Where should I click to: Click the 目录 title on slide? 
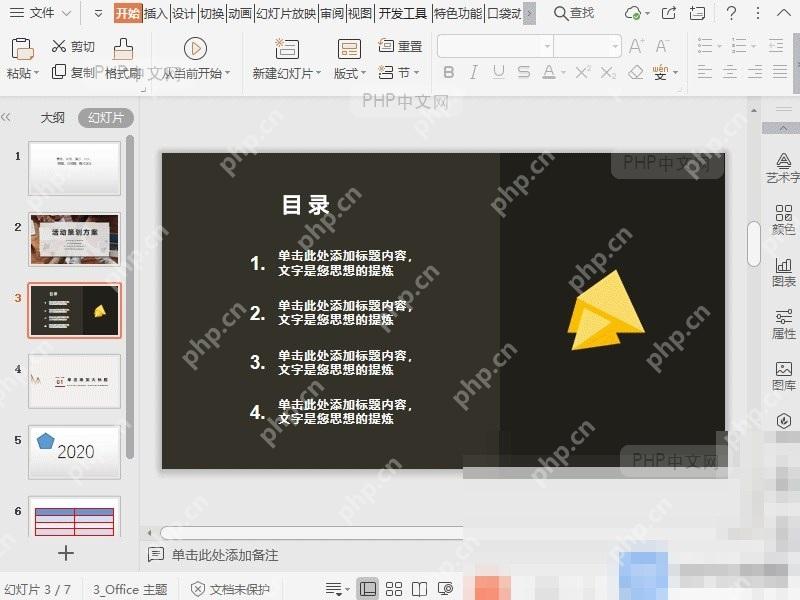click(x=306, y=205)
